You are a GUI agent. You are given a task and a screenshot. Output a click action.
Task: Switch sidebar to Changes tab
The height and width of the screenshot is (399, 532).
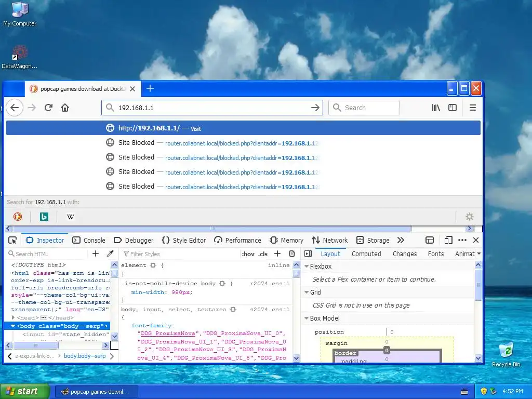click(404, 254)
